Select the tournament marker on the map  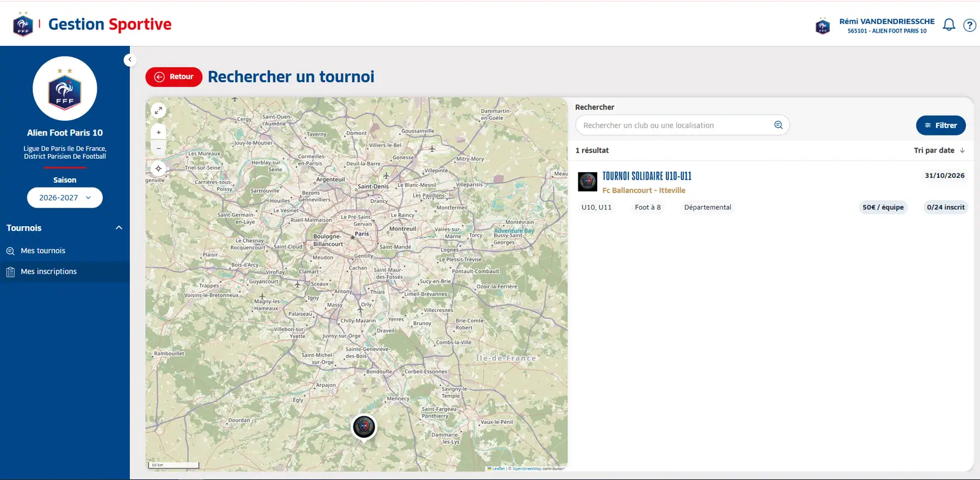(x=364, y=426)
